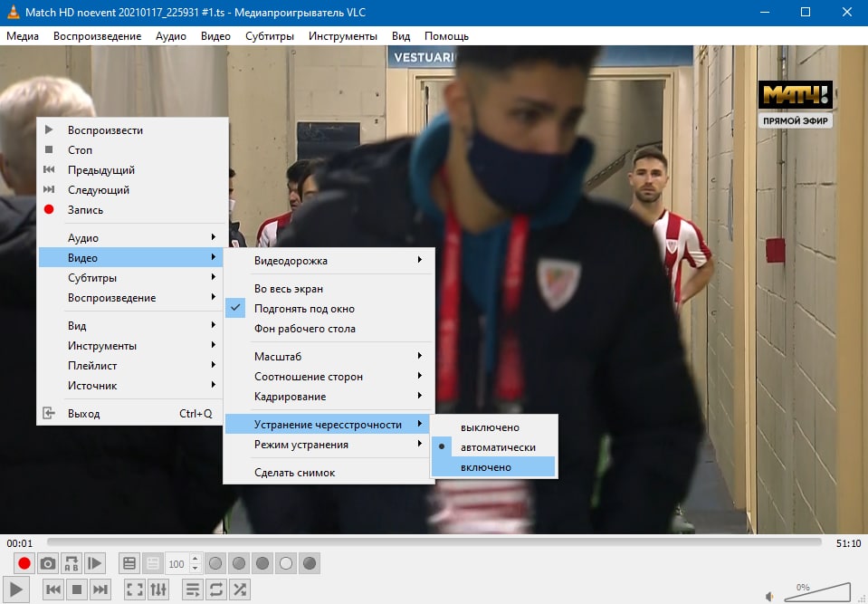Expand the Видеодорожка submenu
868x604 pixels.
tap(329, 261)
